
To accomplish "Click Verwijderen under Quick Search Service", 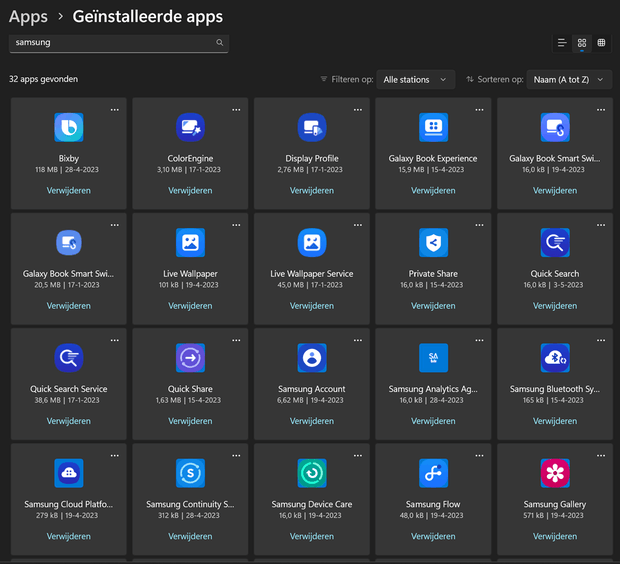I will click(69, 421).
